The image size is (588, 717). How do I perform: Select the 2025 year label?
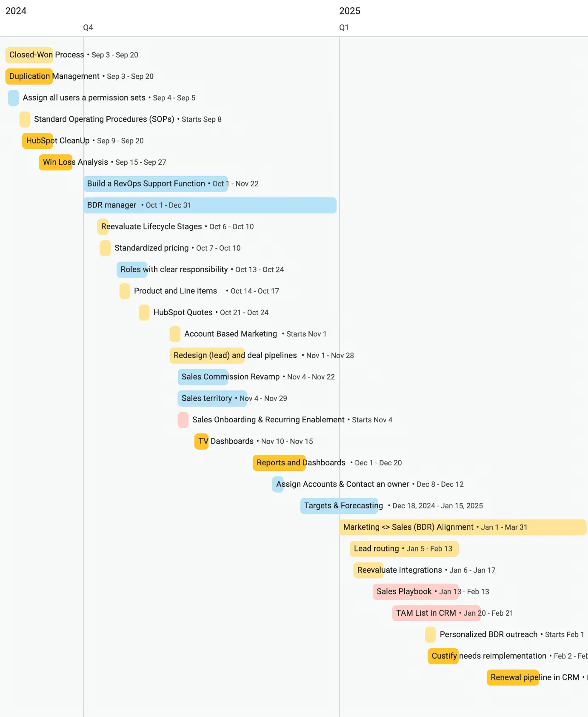[350, 11]
